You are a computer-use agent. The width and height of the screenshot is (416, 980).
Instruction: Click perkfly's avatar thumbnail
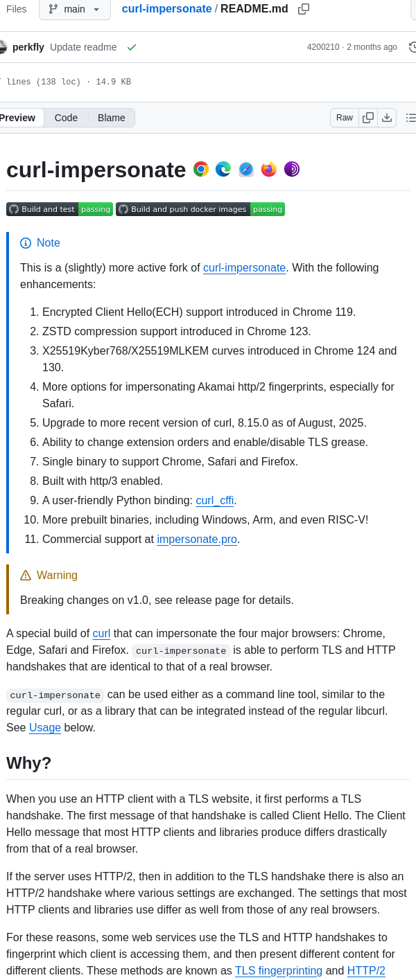point(5,46)
